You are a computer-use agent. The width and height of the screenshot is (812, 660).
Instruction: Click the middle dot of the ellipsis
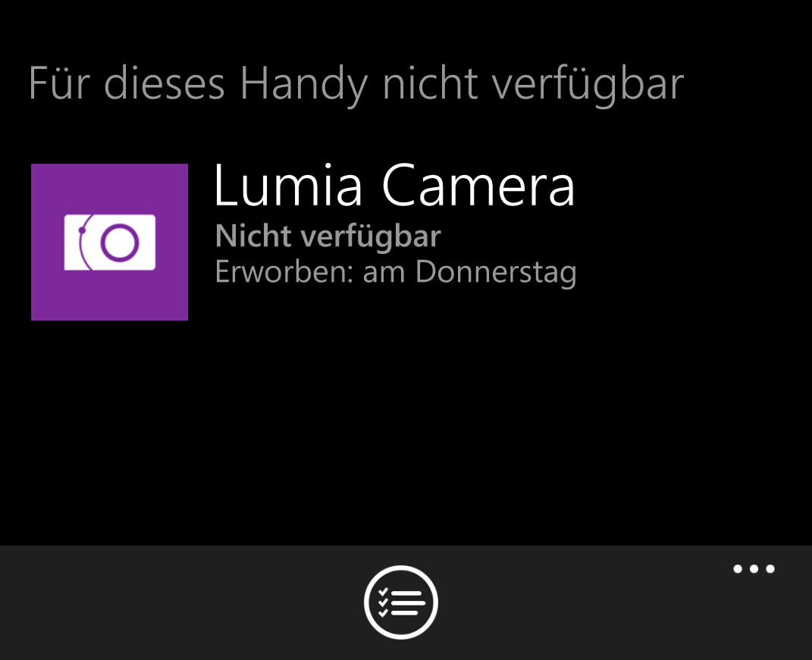pos(754,569)
